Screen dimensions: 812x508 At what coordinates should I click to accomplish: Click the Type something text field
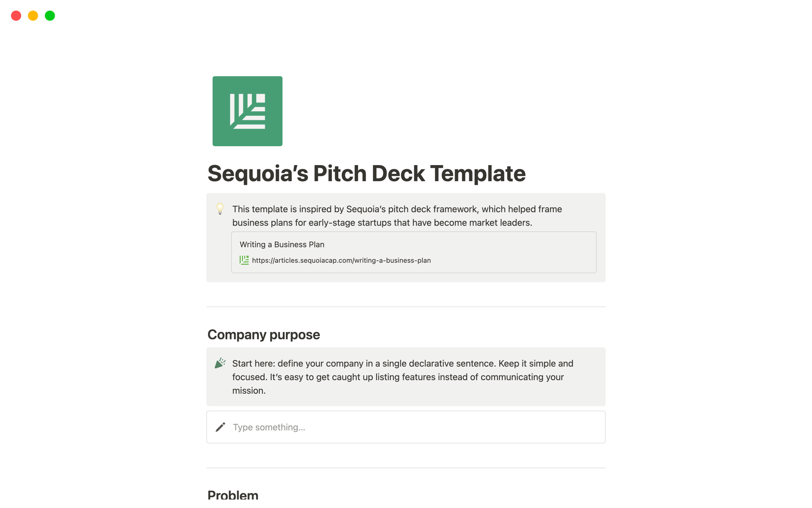[x=381, y=427]
